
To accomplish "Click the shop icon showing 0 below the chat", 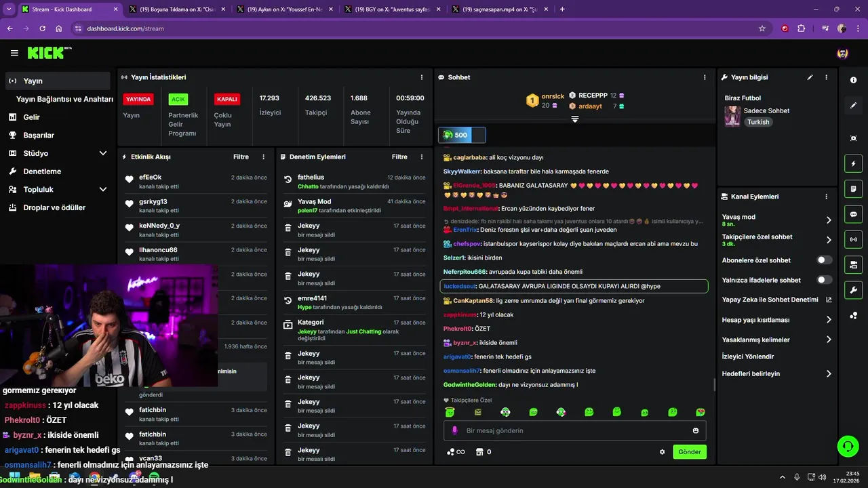I will (483, 452).
